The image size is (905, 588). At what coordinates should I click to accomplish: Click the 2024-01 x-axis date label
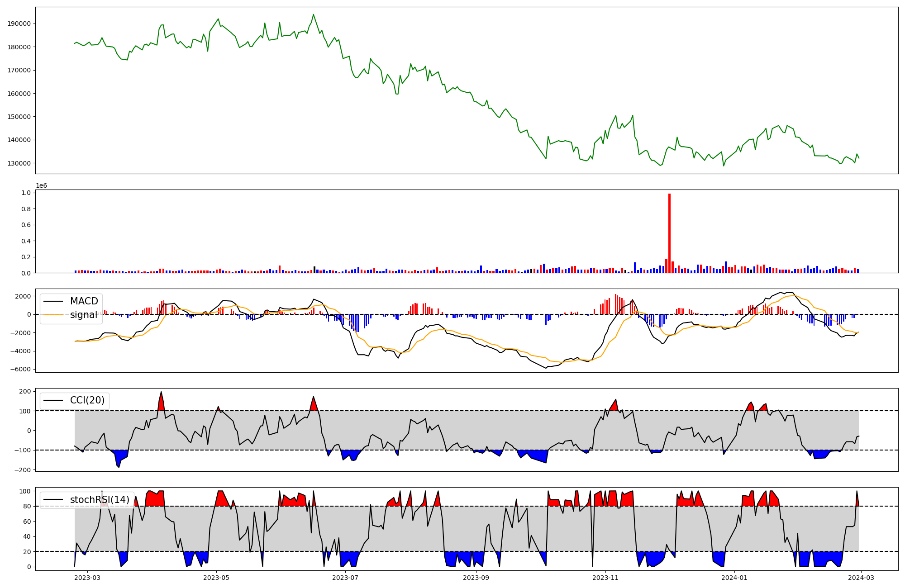tap(734, 578)
